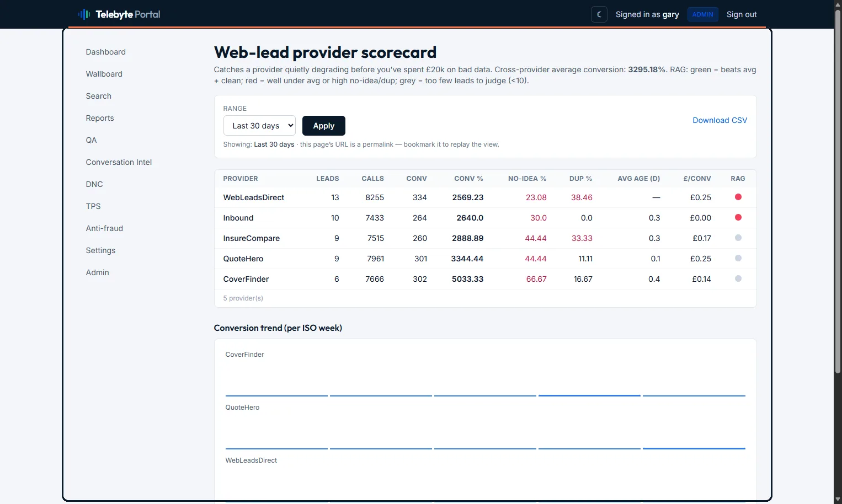Click the AVG AGE (D) column header
842x504 pixels.
[639, 179]
